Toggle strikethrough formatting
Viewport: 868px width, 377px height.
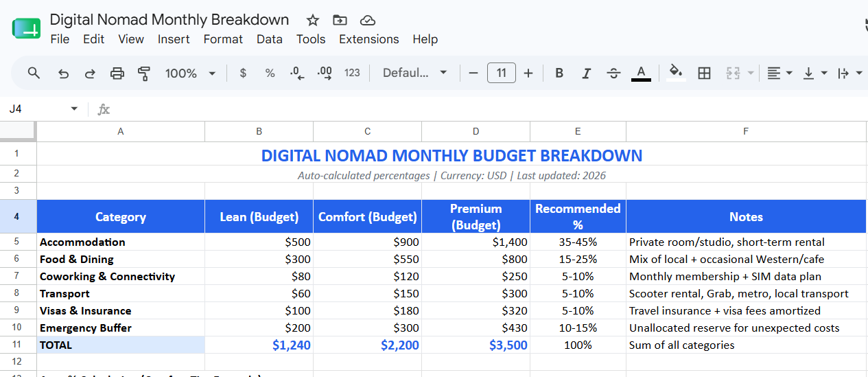tap(613, 73)
